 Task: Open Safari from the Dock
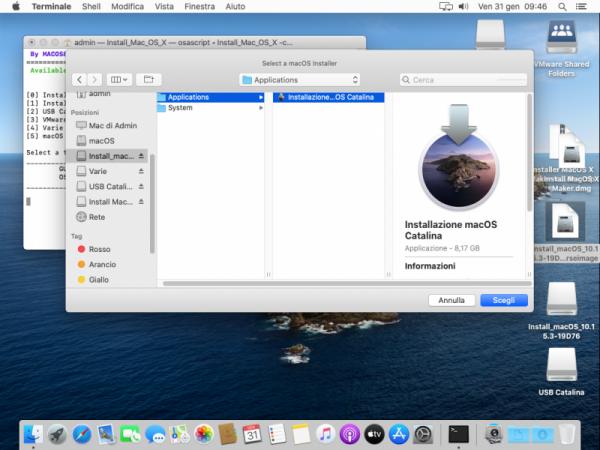(x=82, y=434)
